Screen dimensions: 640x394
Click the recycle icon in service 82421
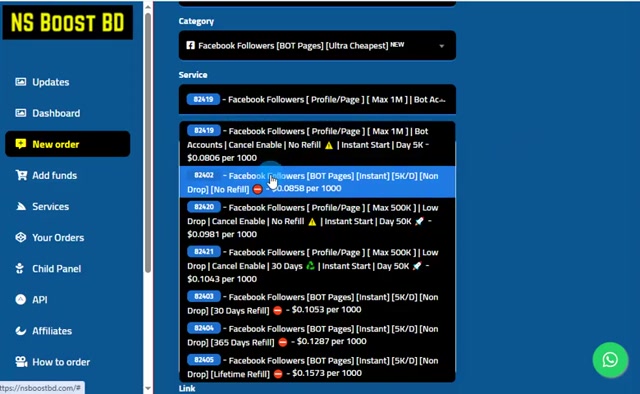pyautogui.click(x=310, y=266)
